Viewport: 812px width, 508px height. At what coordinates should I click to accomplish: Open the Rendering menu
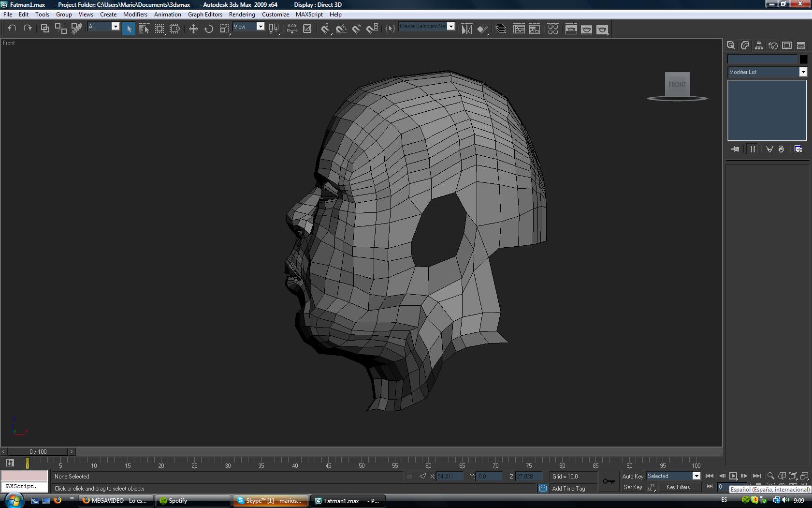click(242, 15)
